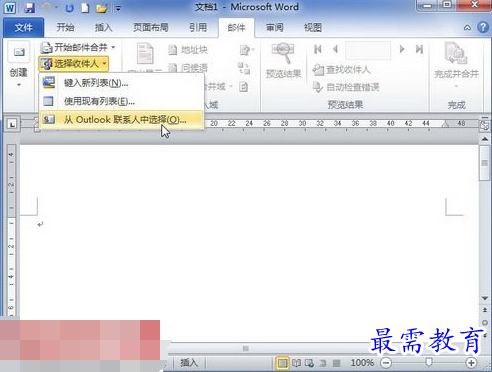Click the Redo icon in quick access toolbar
Image resolution: width=492 pixels, height=372 pixels.
click(x=69, y=8)
